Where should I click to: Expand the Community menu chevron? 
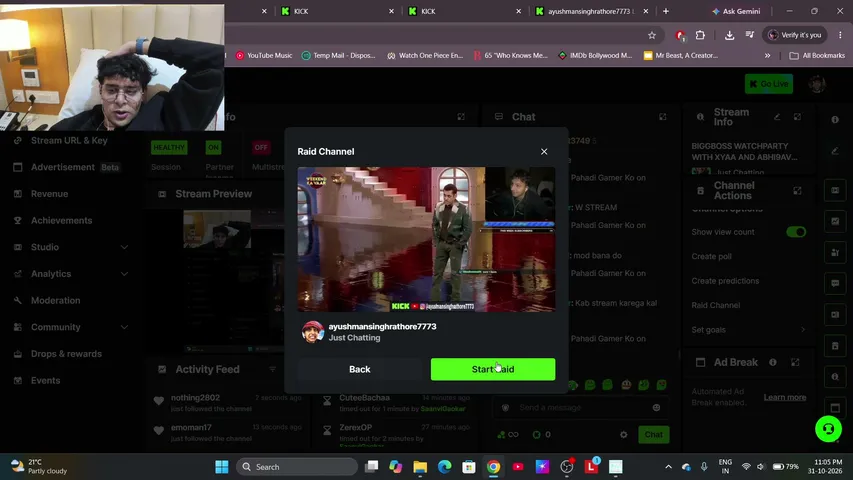(x=124, y=327)
